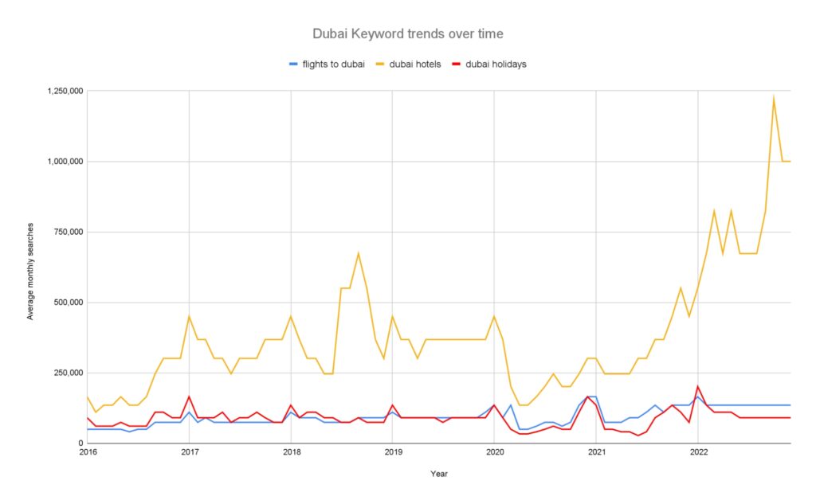This screenshot has width=816, height=504.
Task: Click the chart title 'Dubai Keyword trends over time'
Action: point(407,35)
